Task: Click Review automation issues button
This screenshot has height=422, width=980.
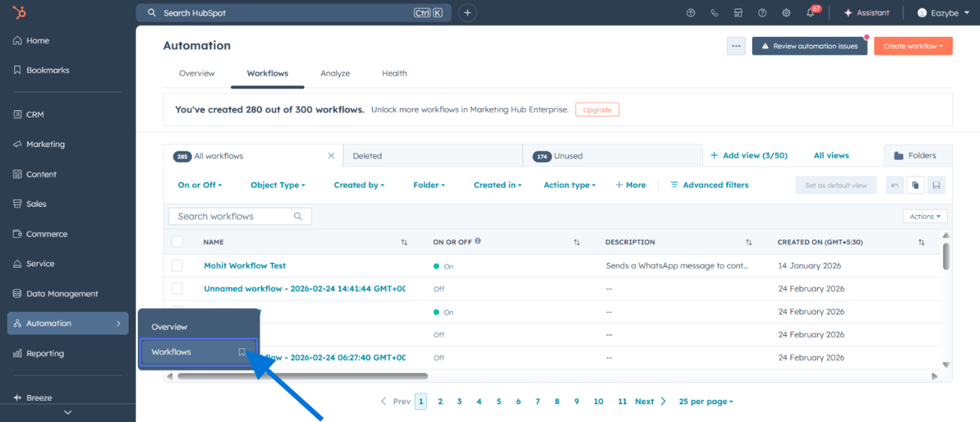Action: (810, 46)
